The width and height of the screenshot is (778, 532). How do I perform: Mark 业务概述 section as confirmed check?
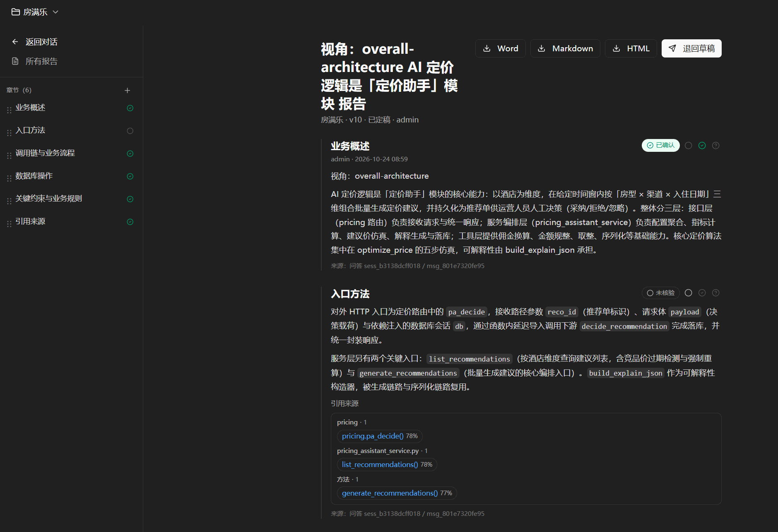(702, 146)
